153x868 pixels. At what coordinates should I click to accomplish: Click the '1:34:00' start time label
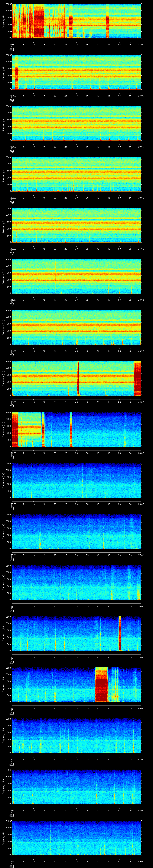coord(12,453)
